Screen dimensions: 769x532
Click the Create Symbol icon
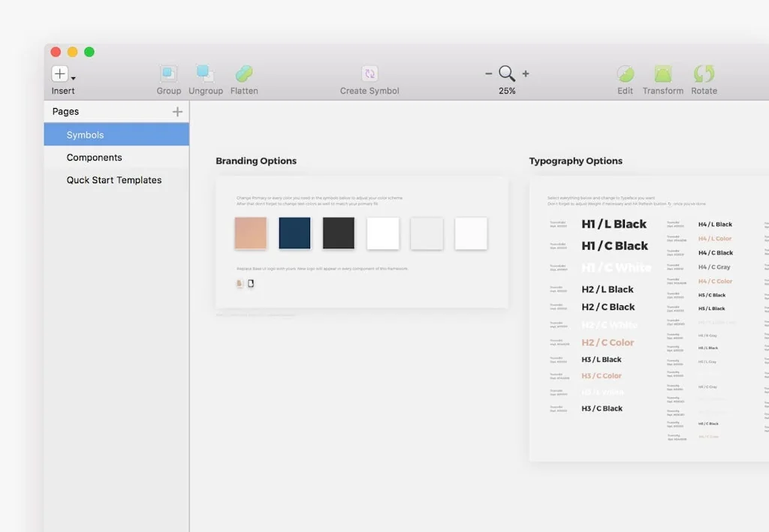pyautogui.click(x=369, y=75)
